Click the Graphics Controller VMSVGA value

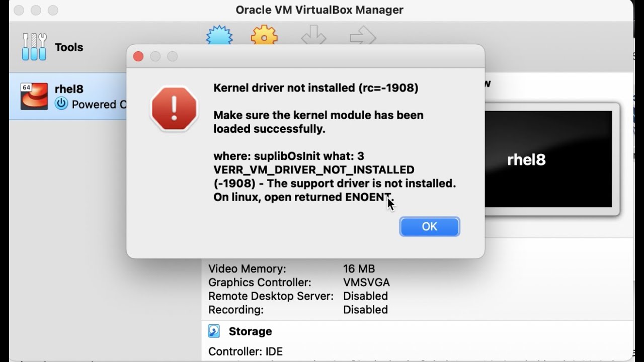[366, 283]
